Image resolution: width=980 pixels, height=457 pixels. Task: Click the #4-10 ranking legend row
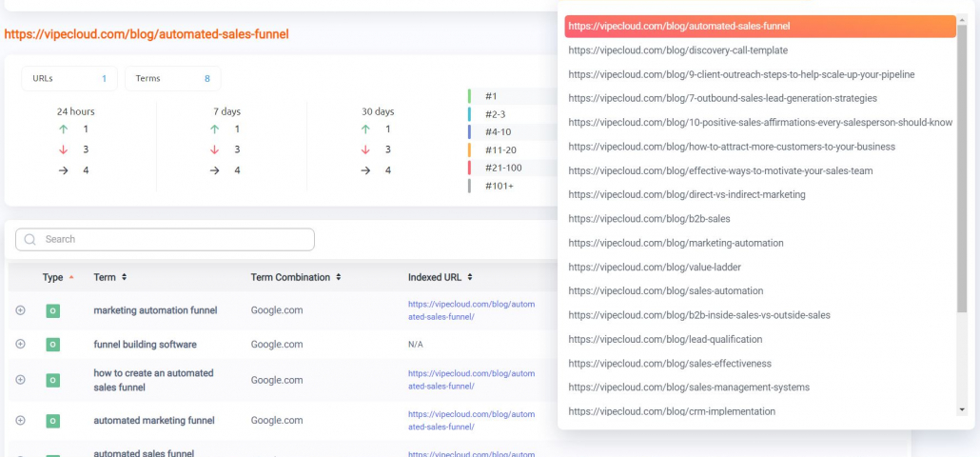point(513,132)
